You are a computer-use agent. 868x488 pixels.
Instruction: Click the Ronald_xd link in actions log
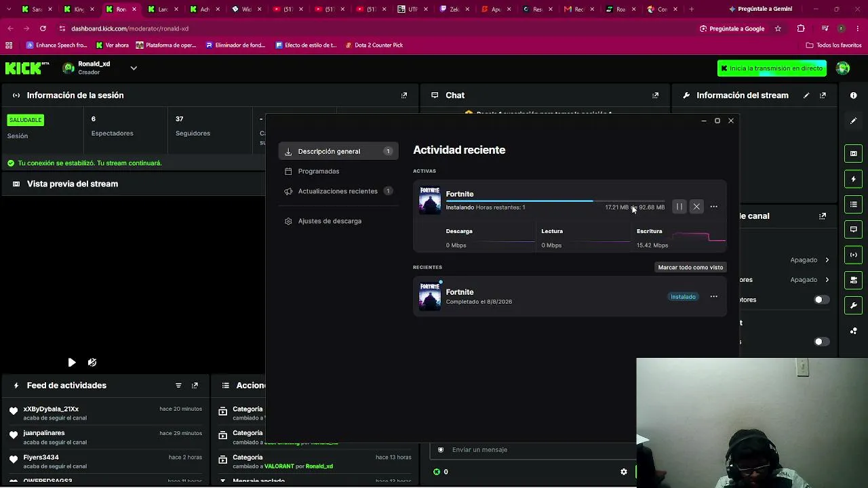pyautogui.click(x=319, y=466)
